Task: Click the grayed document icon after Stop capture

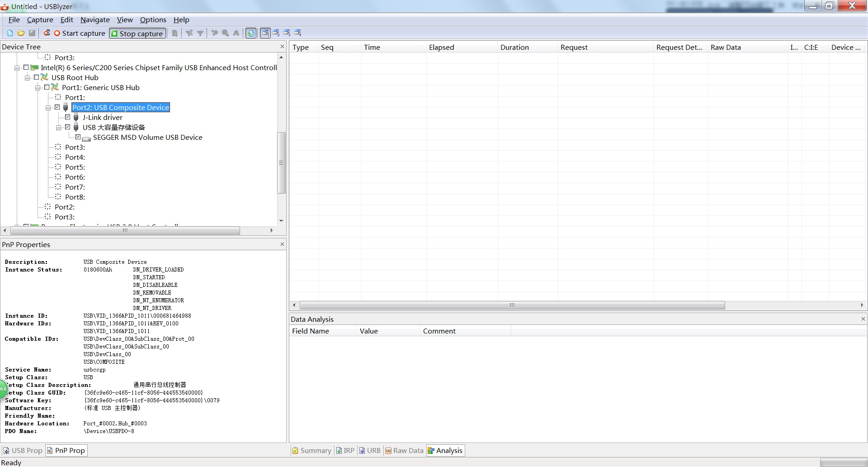Action: [175, 33]
